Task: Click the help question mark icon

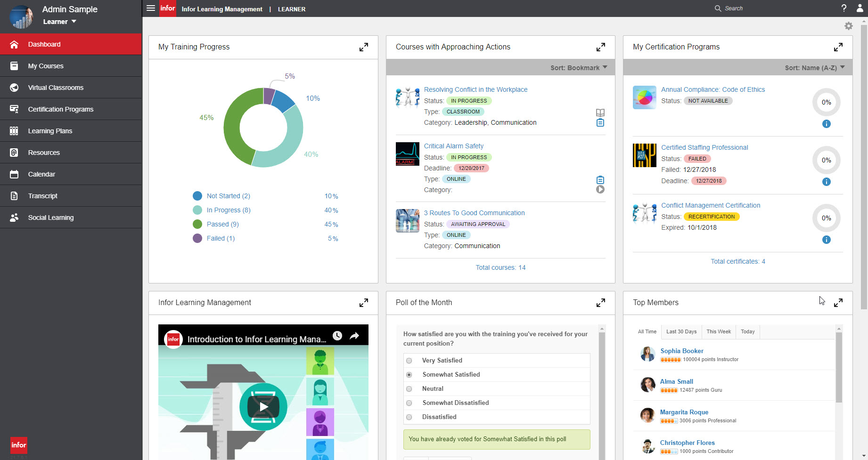Action: pos(844,8)
